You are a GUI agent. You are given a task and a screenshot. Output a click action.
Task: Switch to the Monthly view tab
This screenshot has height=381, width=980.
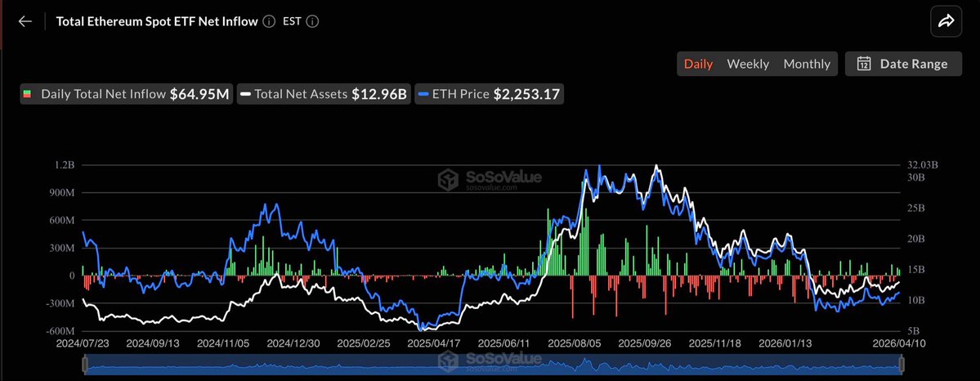click(x=807, y=64)
